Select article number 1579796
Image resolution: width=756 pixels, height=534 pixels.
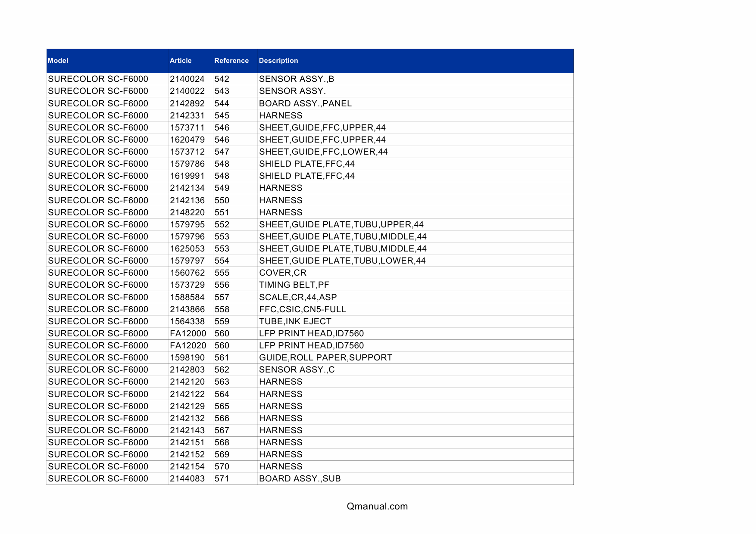click(187, 236)
